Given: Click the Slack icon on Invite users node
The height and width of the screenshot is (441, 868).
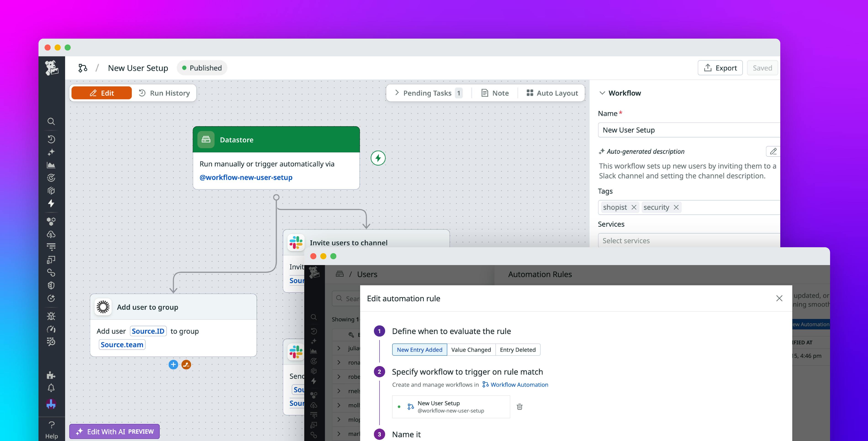Looking at the screenshot, I should (296, 242).
